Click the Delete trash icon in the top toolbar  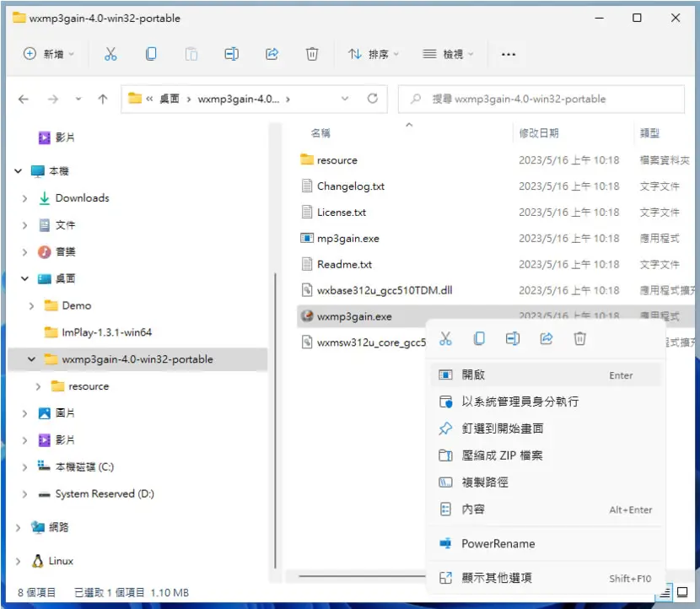point(311,54)
